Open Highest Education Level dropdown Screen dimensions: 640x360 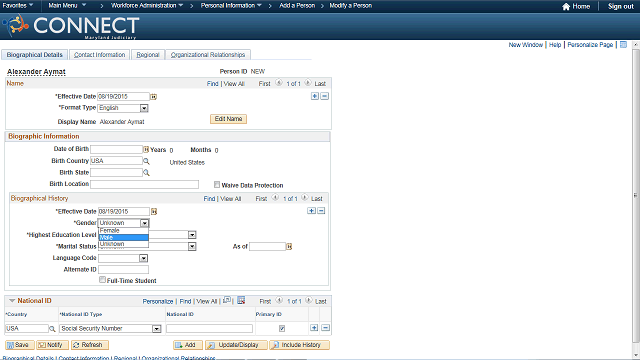click(192, 235)
